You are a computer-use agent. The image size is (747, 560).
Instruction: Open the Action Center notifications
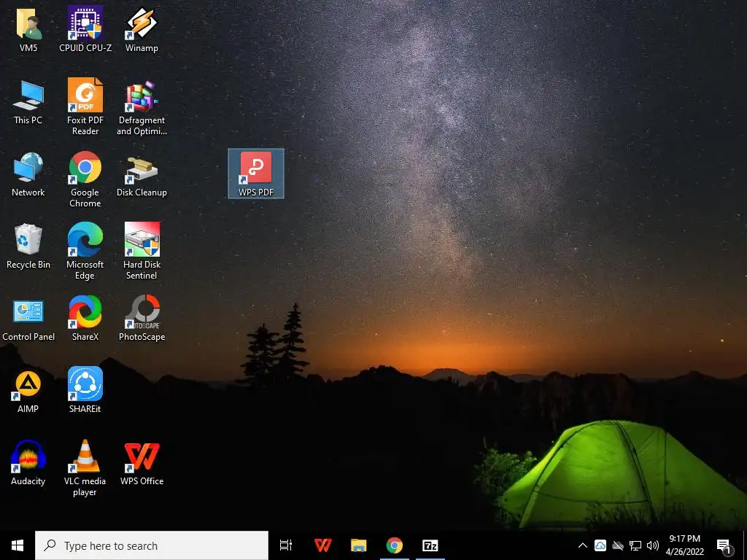[724, 545]
